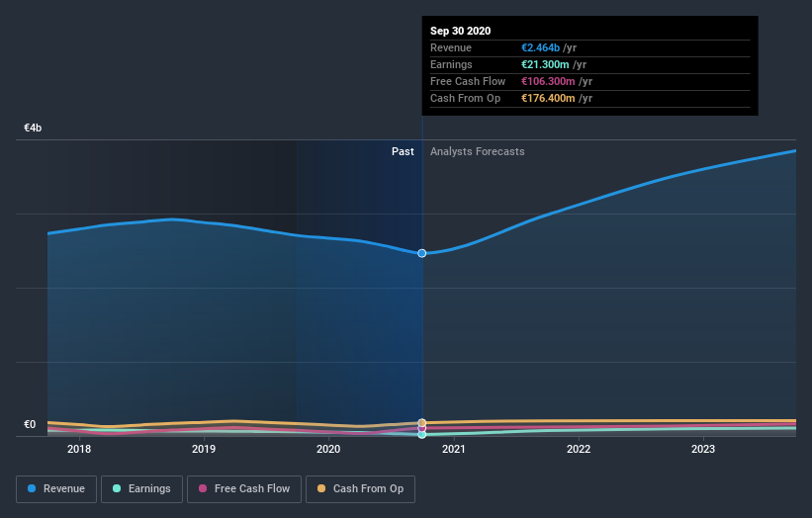812x518 pixels.
Task: Toggle the Cash From Op legend series
Action: (x=360, y=489)
